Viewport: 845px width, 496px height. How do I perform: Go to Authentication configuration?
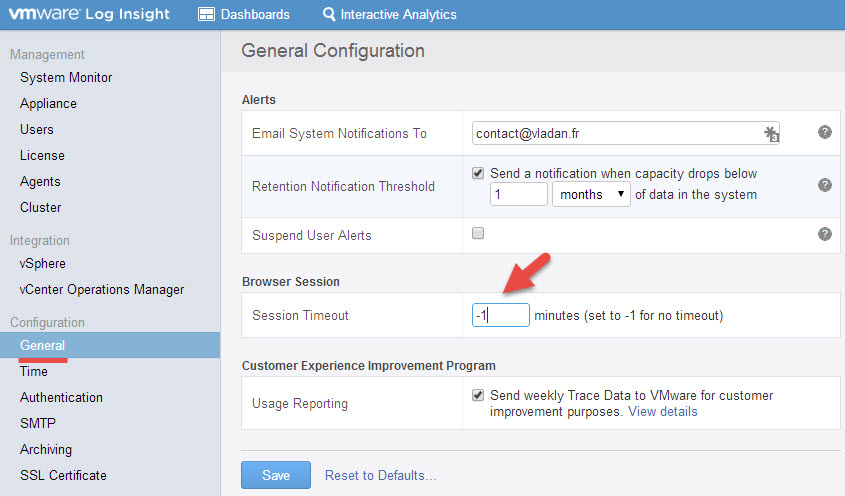61,397
